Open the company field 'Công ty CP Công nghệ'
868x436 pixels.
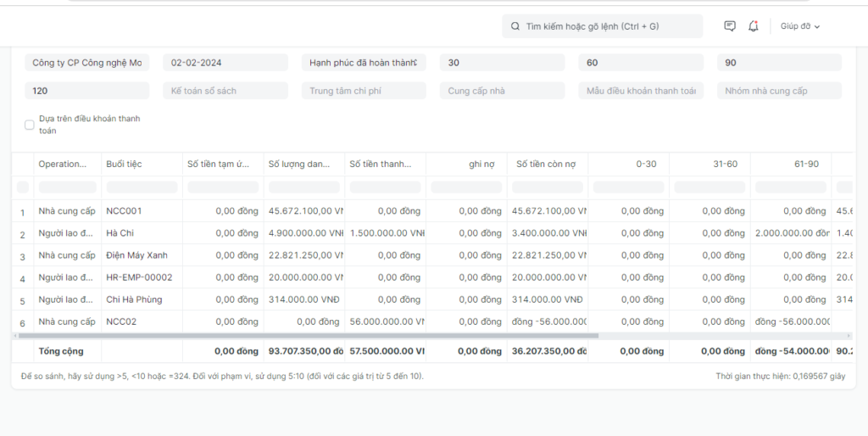pos(86,63)
